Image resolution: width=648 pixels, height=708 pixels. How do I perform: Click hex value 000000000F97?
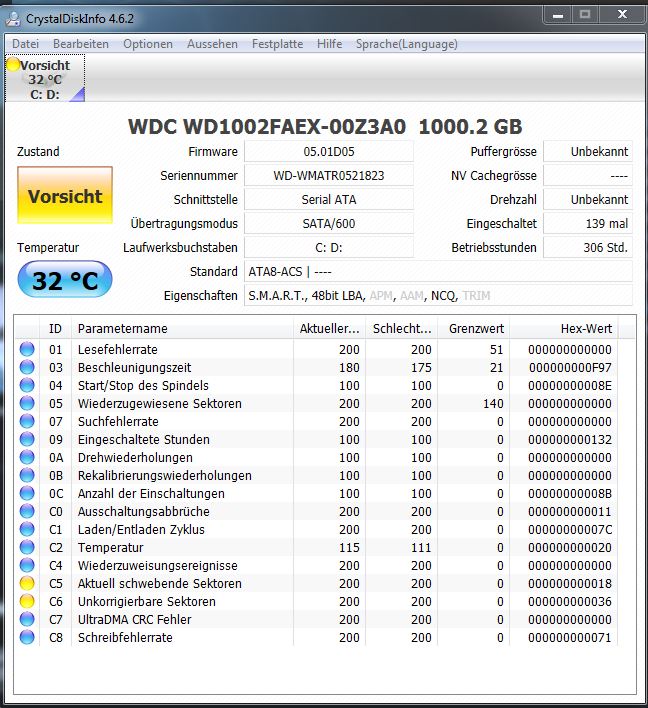pos(570,368)
